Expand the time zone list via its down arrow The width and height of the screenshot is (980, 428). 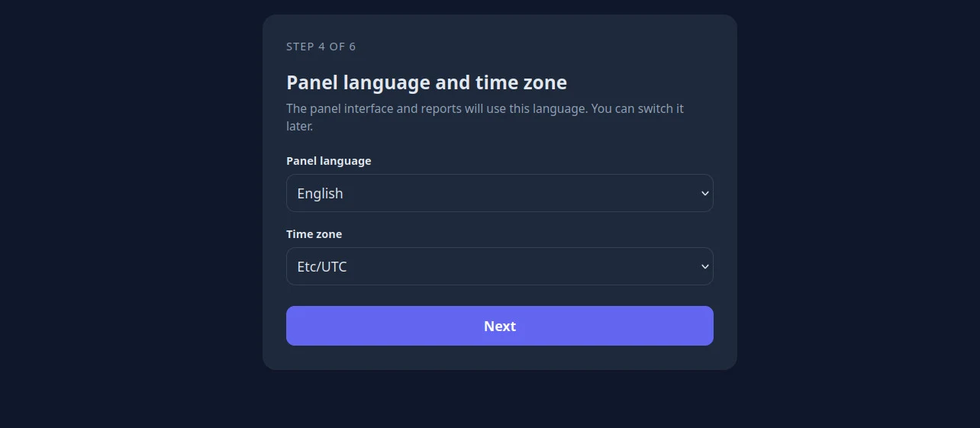pos(705,267)
